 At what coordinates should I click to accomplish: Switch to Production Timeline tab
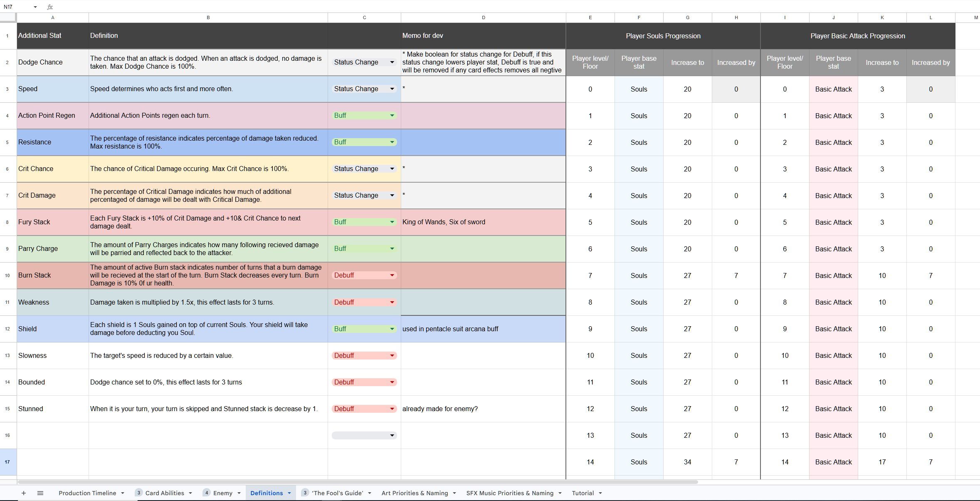[x=87, y=493]
